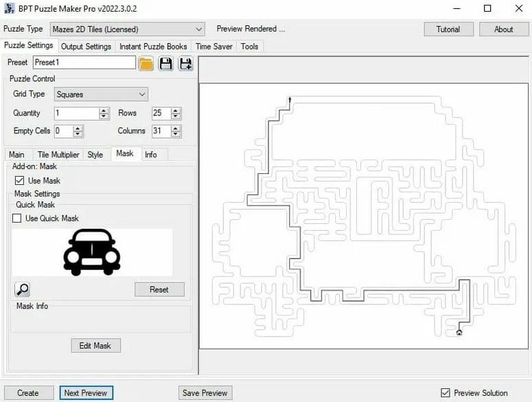Switch to the Output Settings tab

point(86,47)
